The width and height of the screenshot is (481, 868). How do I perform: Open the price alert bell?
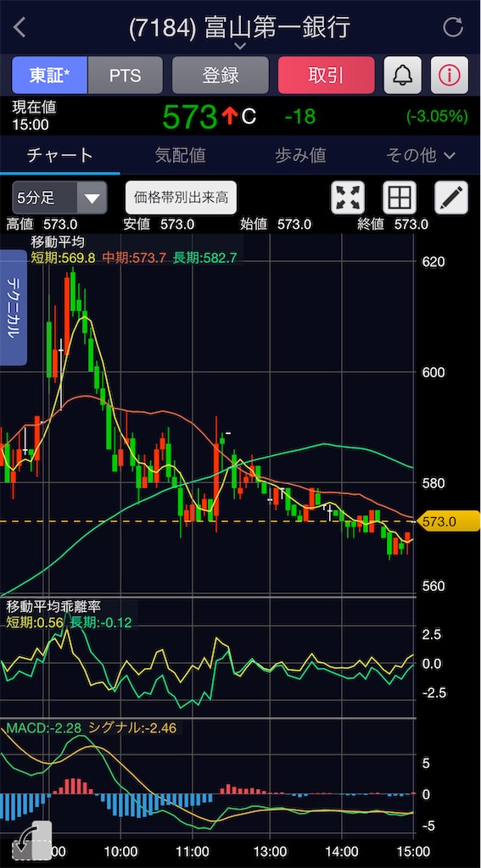tap(403, 75)
